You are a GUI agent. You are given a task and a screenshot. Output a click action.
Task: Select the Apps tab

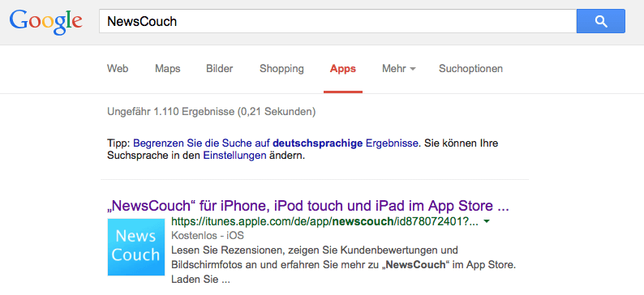click(343, 69)
